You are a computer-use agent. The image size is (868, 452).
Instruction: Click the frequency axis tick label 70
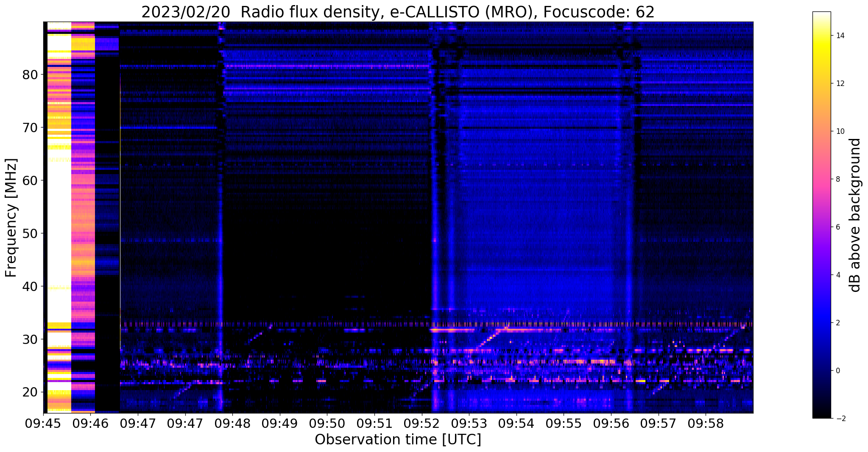[30, 128]
